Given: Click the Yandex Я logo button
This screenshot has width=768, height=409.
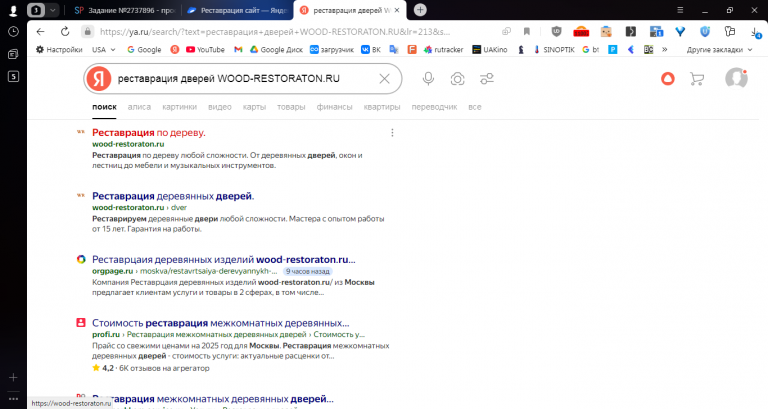Looking at the screenshot, I should (x=99, y=78).
